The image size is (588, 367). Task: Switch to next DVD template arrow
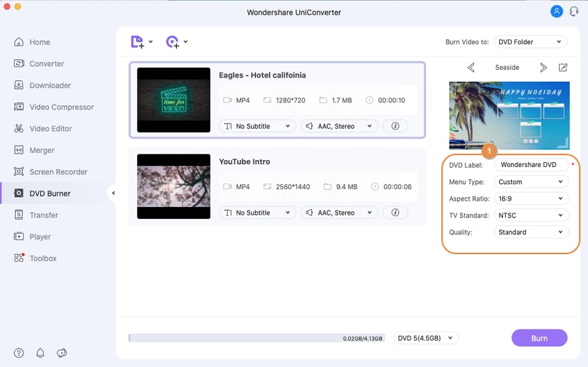coord(543,68)
